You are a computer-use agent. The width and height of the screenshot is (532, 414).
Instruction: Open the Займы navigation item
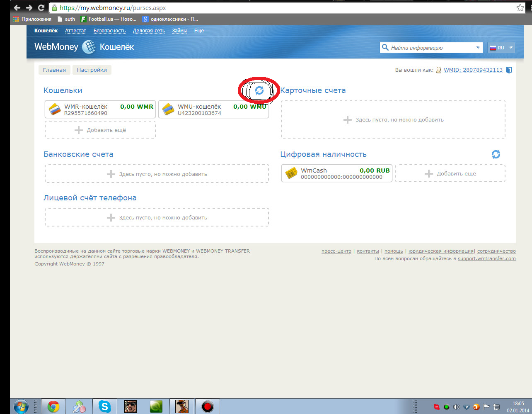point(179,31)
